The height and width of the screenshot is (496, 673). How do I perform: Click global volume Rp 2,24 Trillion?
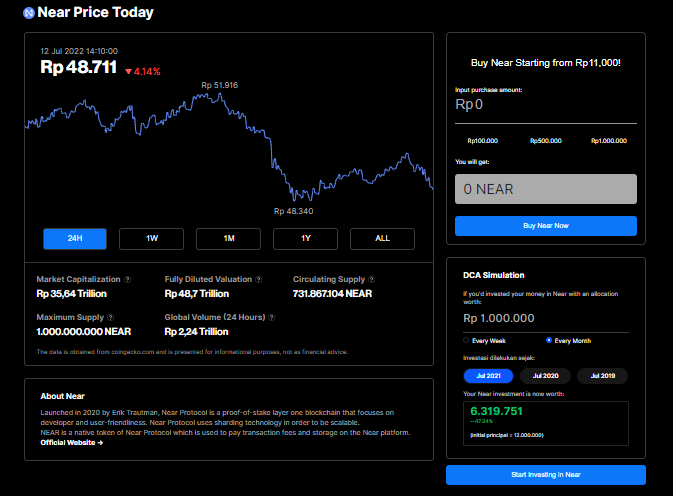pyautogui.click(x=196, y=332)
